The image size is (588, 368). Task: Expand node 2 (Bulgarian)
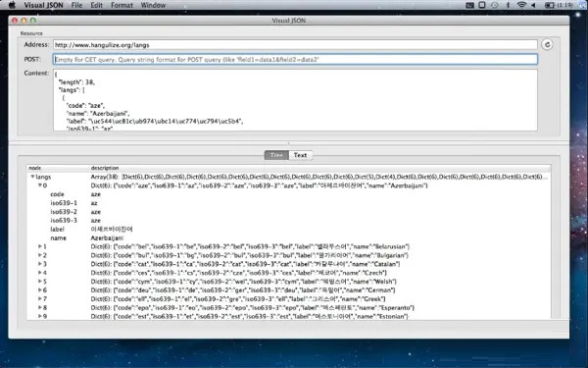40,255
